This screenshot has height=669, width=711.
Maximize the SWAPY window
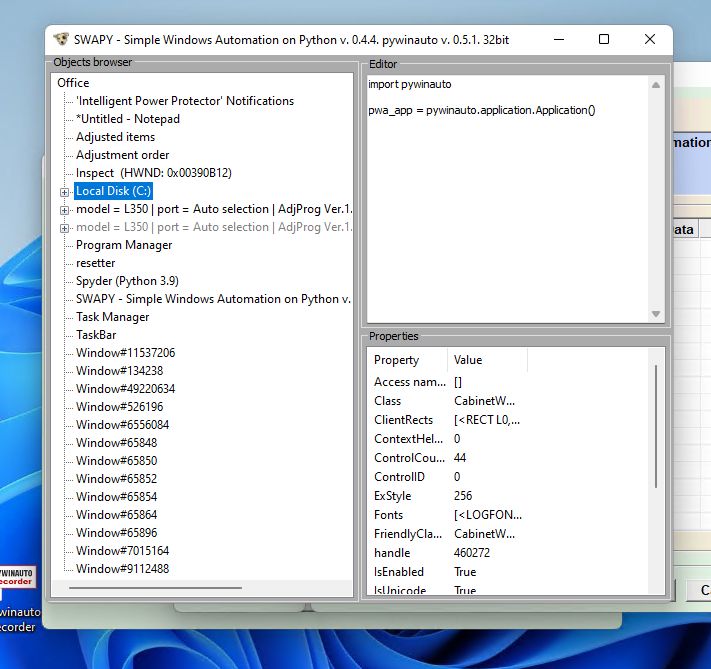click(x=604, y=39)
